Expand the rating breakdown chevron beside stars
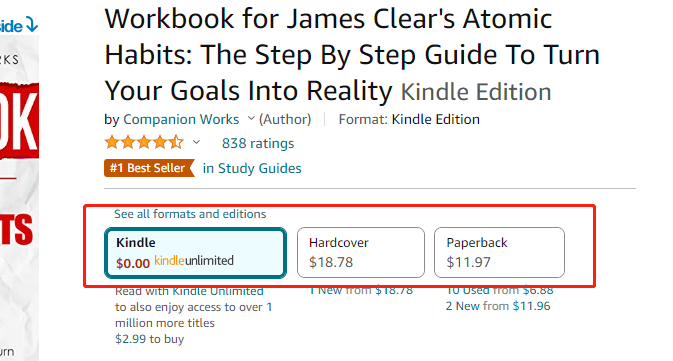 click(x=196, y=142)
